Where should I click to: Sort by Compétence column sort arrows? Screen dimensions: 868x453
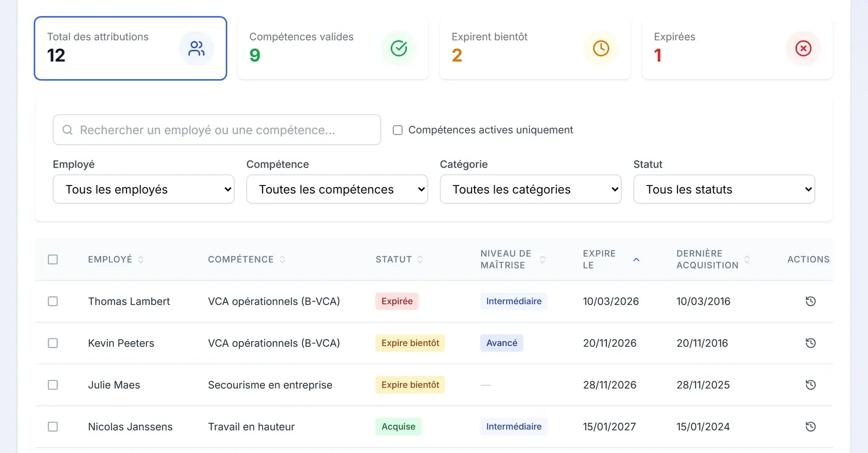[282, 259]
